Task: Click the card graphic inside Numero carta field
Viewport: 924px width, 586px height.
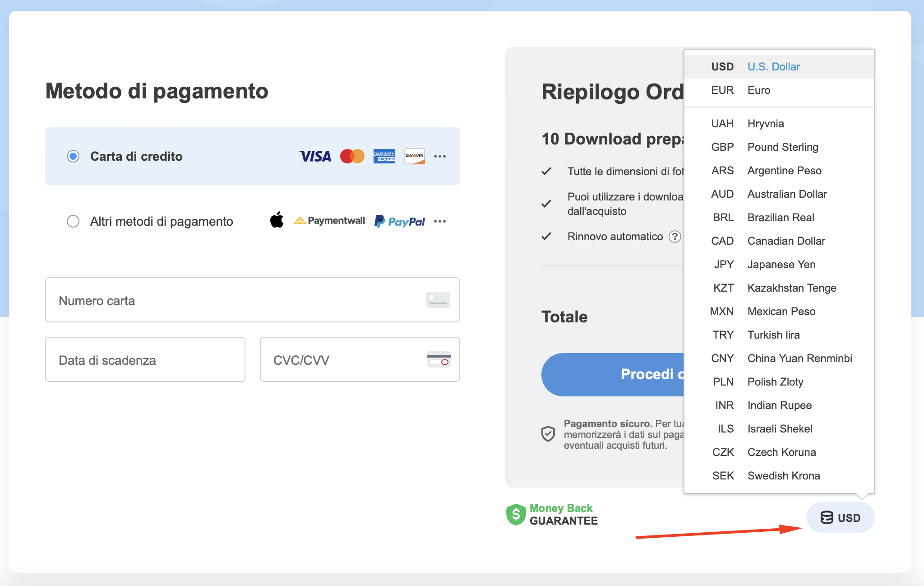Action: click(x=438, y=300)
